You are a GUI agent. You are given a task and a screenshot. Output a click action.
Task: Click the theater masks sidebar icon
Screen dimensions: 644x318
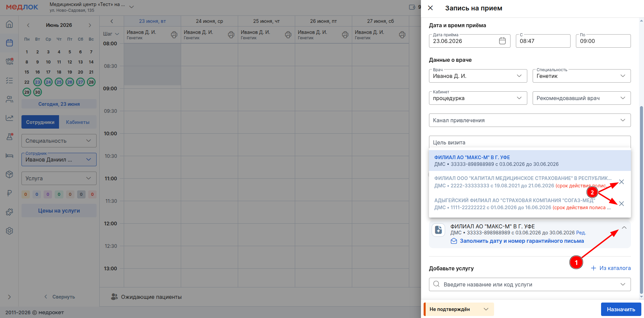tap(9, 61)
